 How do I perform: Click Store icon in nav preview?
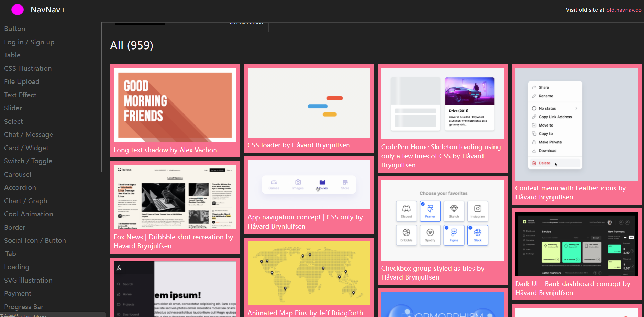coord(345,182)
